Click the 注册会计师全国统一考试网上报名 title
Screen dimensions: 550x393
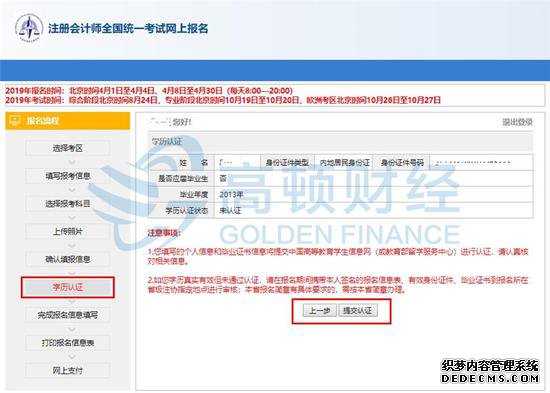tap(128, 28)
